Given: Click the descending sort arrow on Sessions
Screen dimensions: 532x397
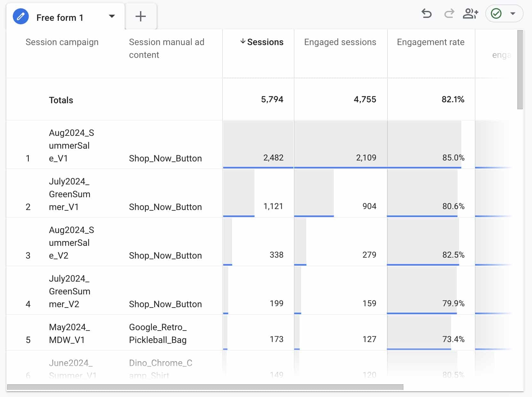Looking at the screenshot, I should pyautogui.click(x=243, y=42).
